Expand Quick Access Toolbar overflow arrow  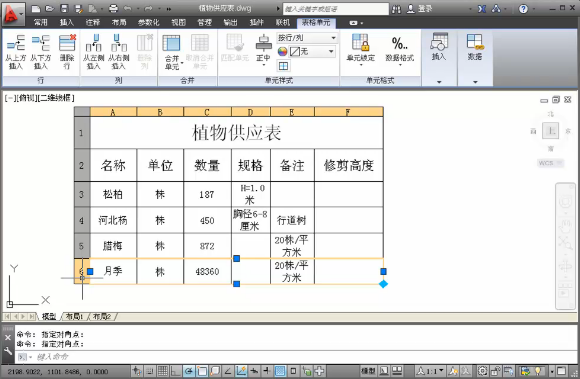point(169,9)
